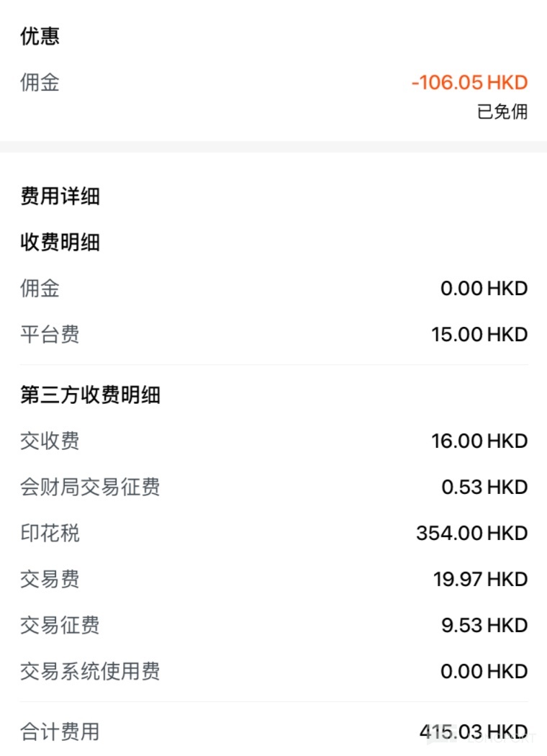Click the 已免佣 status label
547x756 pixels.
coord(502,112)
